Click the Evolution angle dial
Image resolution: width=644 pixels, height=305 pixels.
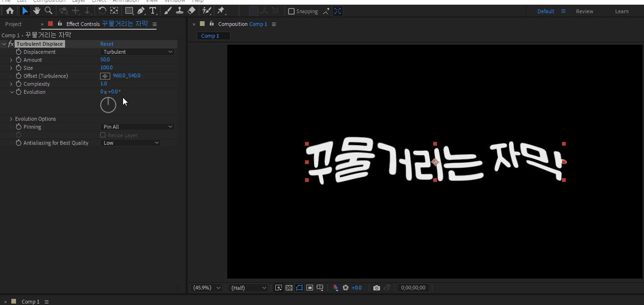click(108, 105)
